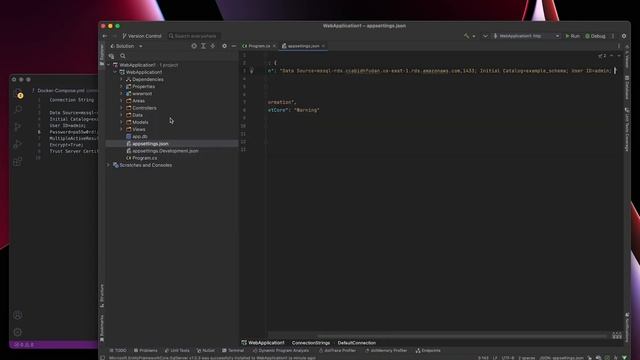Open the Bookmarks tool window

click(102, 328)
